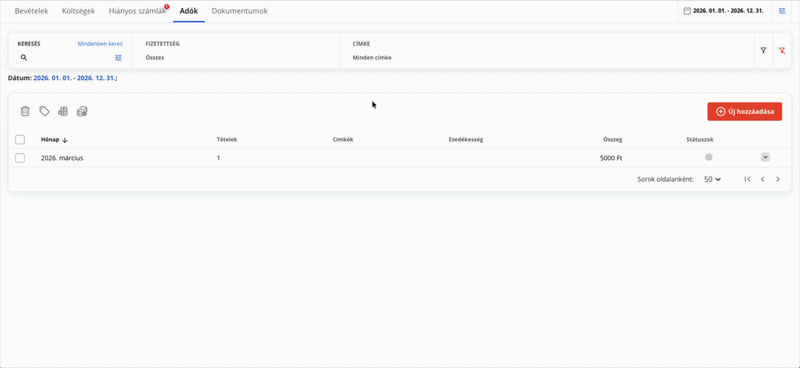Switch to the Költségek tab

[78, 11]
